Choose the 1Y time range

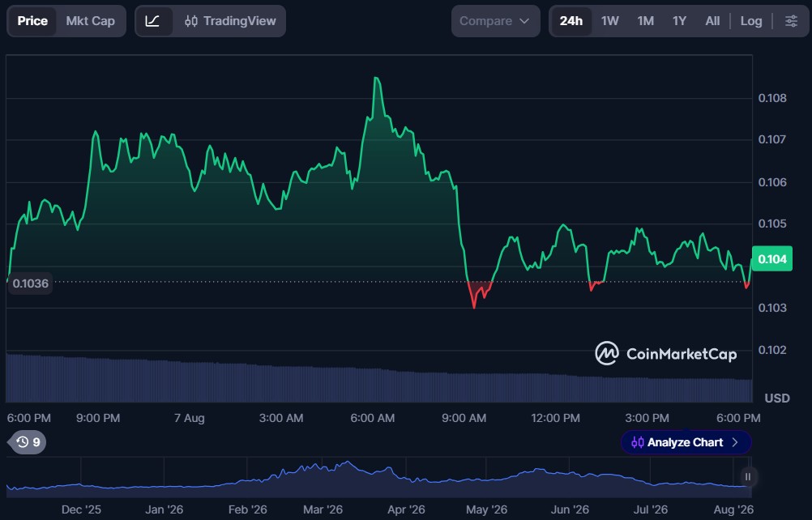pyautogui.click(x=679, y=21)
